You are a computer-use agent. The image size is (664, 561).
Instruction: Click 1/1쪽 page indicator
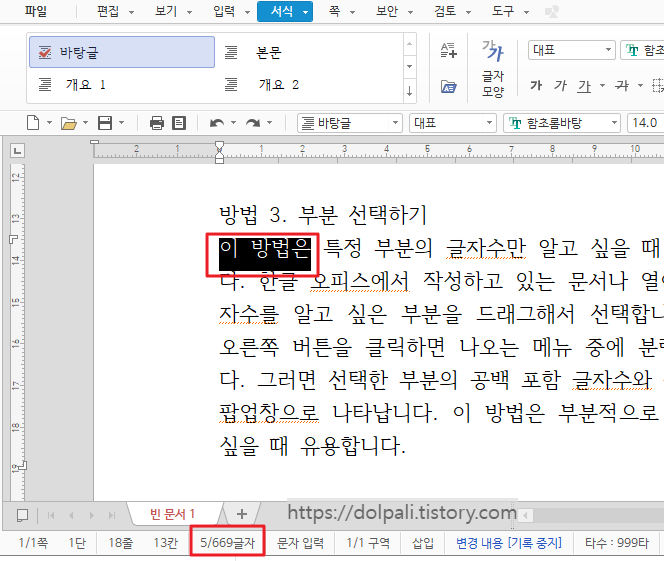pyautogui.click(x=33, y=543)
